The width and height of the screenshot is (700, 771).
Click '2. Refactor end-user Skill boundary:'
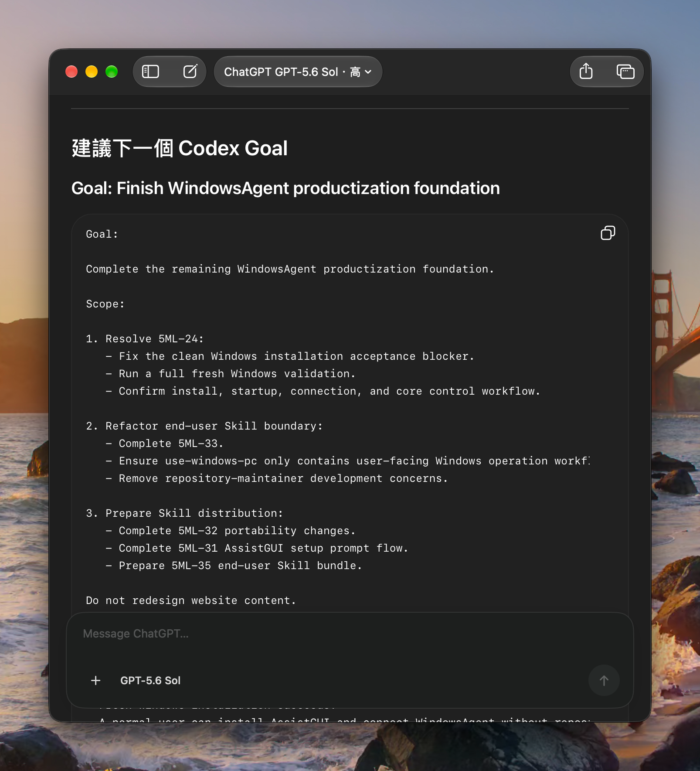[x=204, y=426]
